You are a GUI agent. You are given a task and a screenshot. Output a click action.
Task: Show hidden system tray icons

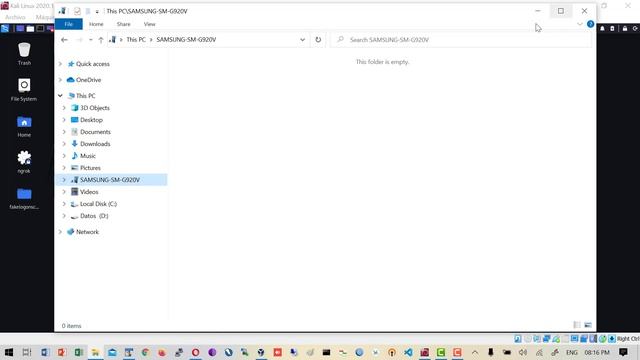point(475,352)
